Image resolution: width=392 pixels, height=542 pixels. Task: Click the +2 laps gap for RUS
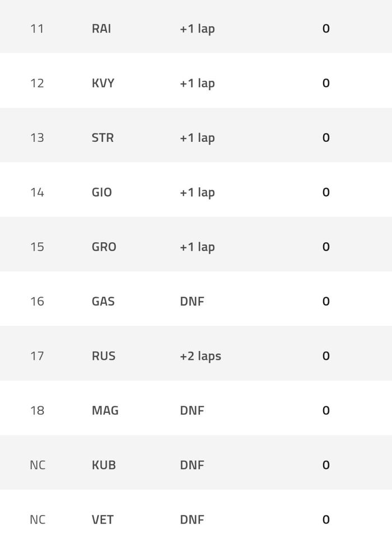200,356
